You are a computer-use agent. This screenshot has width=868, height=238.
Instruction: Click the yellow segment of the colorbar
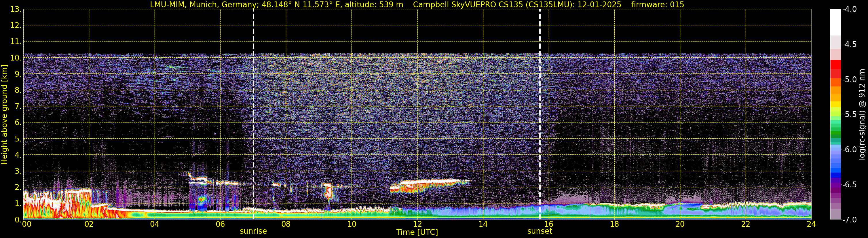click(x=835, y=105)
